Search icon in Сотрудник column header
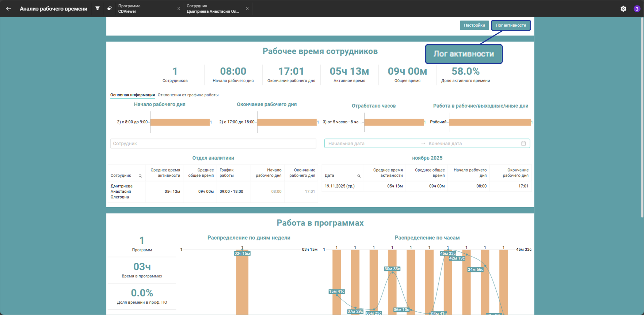644x315 pixels. tap(140, 176)
